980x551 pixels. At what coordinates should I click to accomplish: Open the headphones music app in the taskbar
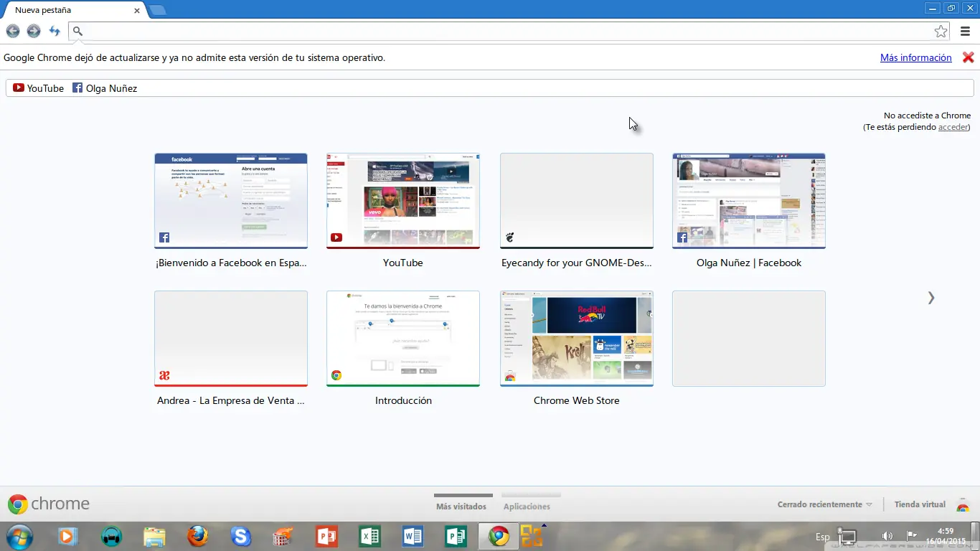pyautogui.click(x=111, y=536)
